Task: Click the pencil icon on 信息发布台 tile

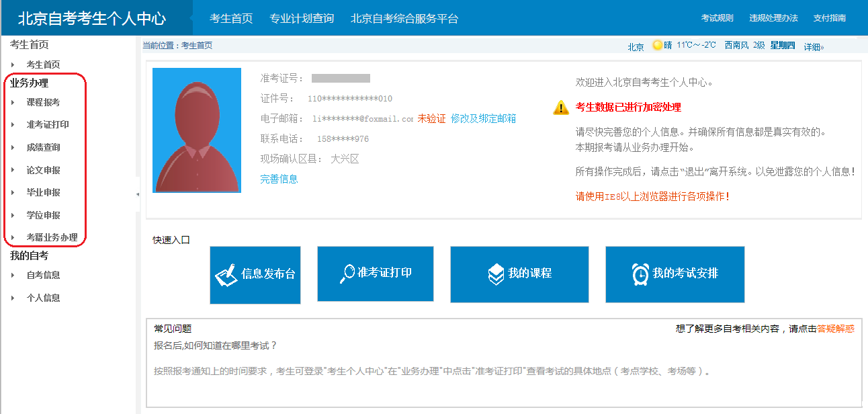Action: 226,274
